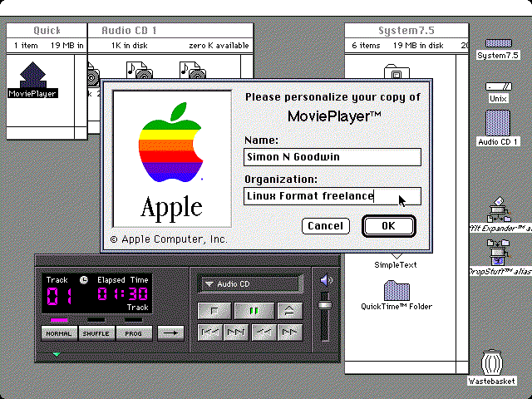The image size is (532, 399).
Task: Click the middle audio track icon in Audio CD 1 window
Action: (x=140, y=70)
